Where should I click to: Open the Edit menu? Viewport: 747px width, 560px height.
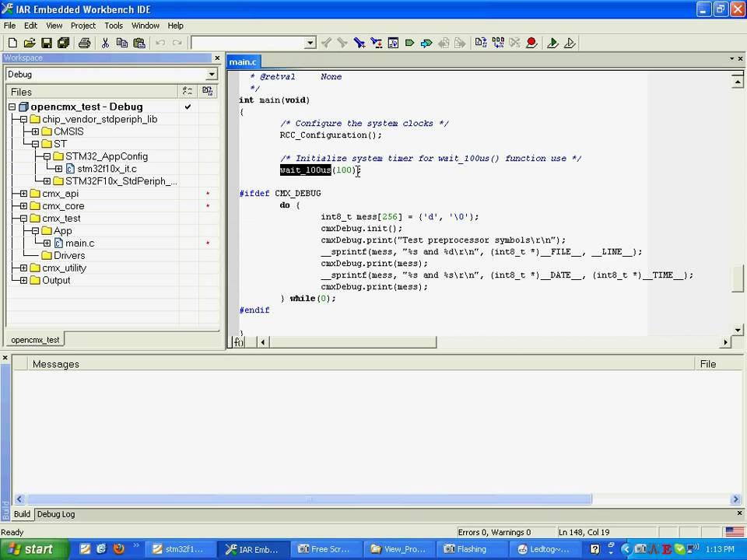point(30,26)
